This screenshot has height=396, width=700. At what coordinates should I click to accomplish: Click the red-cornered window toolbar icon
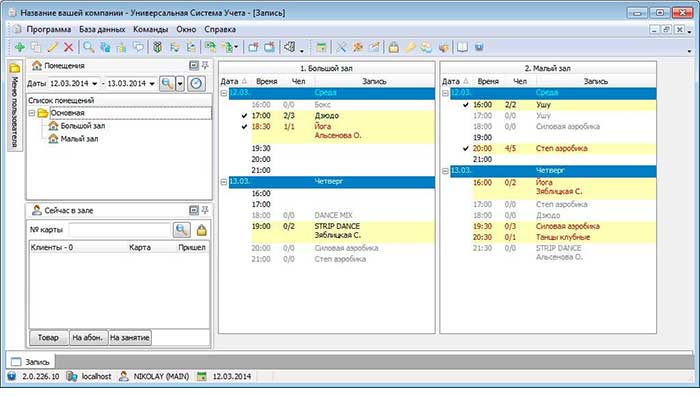point(253,47)
